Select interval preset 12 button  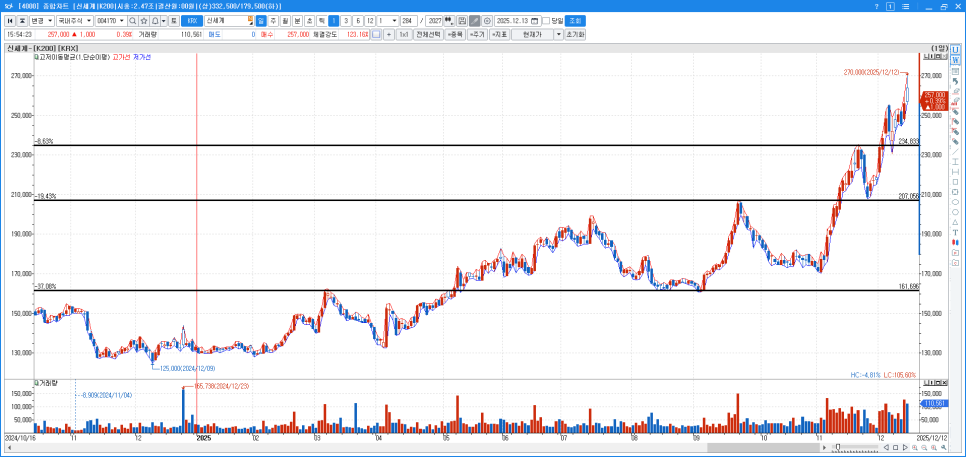tap(369, 20)
